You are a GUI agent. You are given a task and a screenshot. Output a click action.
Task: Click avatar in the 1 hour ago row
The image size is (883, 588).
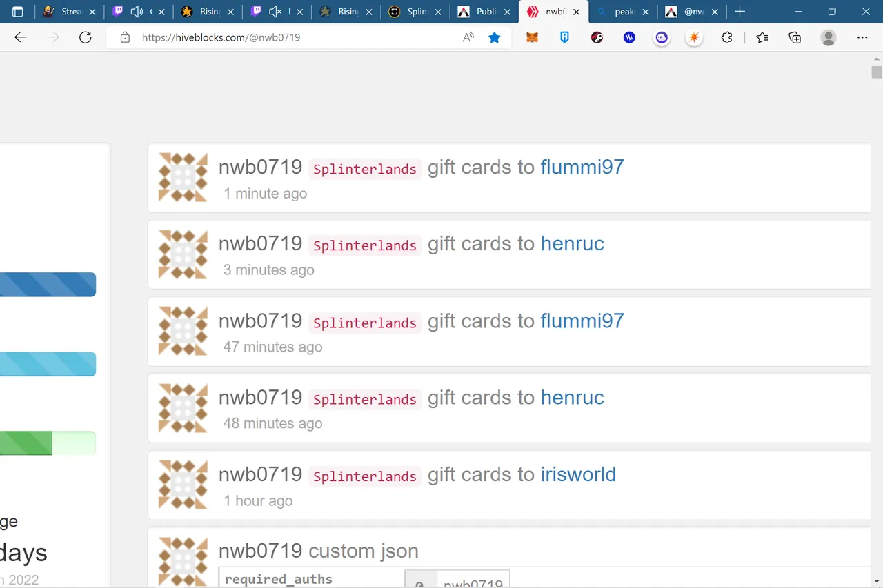[x=183, y=485]
